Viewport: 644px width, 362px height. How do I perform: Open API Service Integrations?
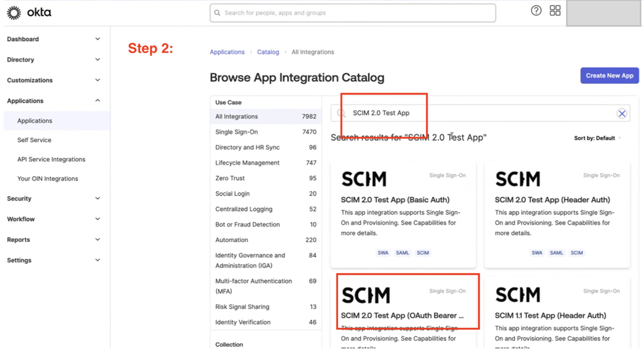coord(51,159)
